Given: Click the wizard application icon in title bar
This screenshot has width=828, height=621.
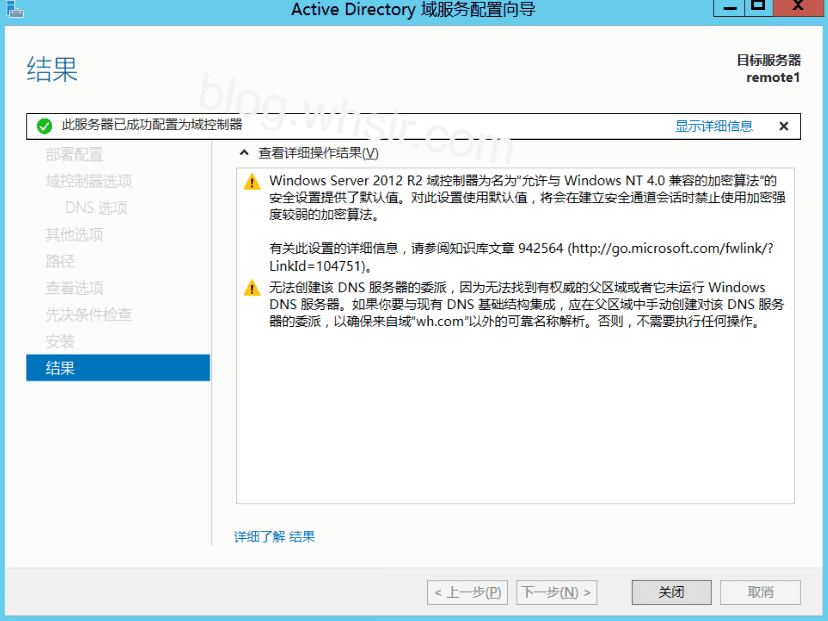Looking at the screenshot, I should tap(15, 8).
